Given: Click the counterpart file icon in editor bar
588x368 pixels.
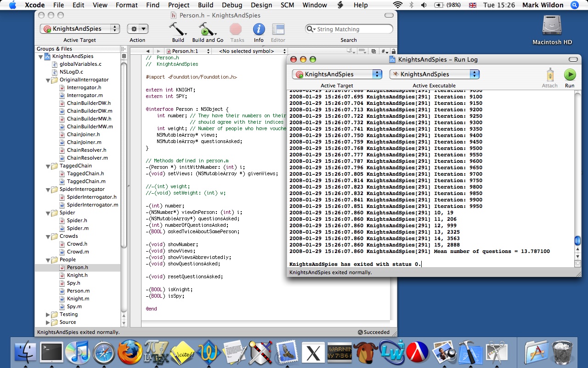Looking at the screenshot, I should click(373, 51).
